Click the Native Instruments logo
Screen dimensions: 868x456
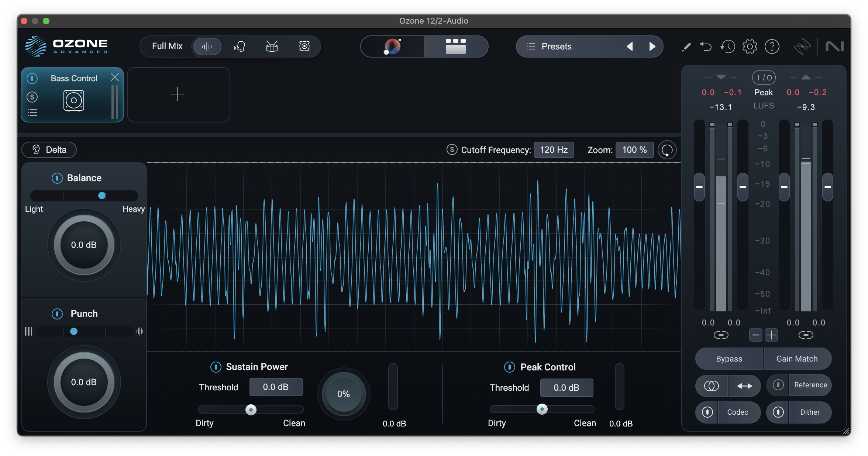834,46
